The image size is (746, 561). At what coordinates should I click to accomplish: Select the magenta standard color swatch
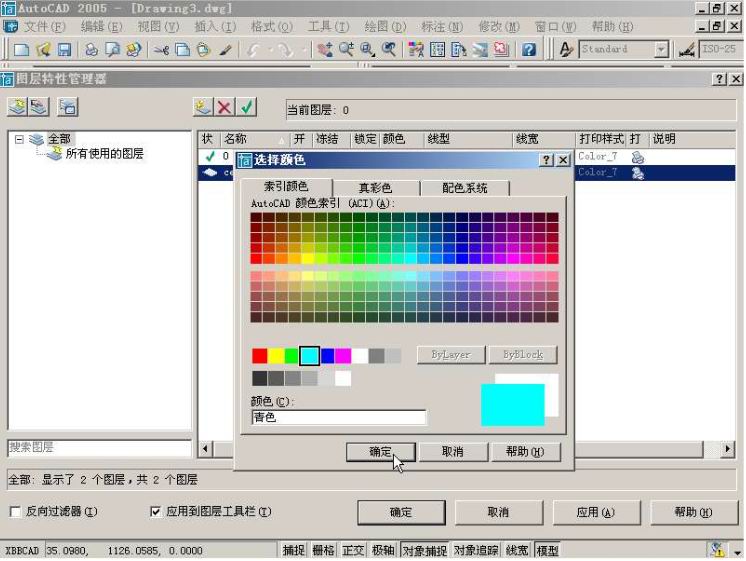[x=343, y=355]
